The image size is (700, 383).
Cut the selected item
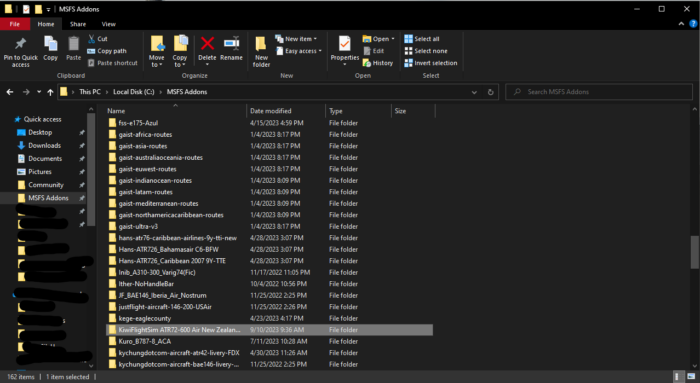click(98, 39)
